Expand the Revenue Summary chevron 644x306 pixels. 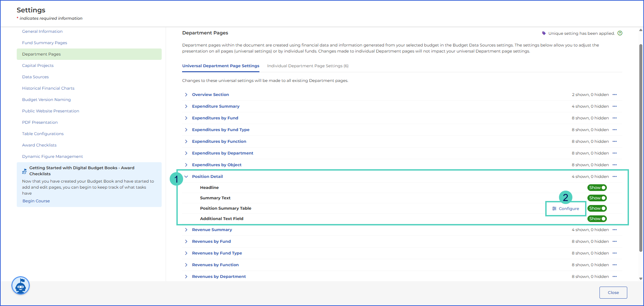186,230
